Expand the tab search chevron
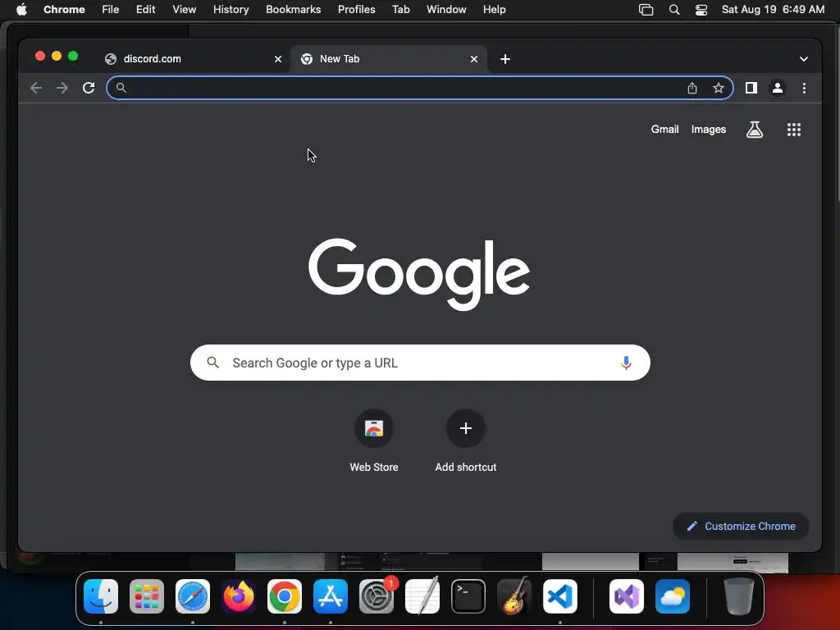Screen dimensions: 840x630 [x=803, y=59]
